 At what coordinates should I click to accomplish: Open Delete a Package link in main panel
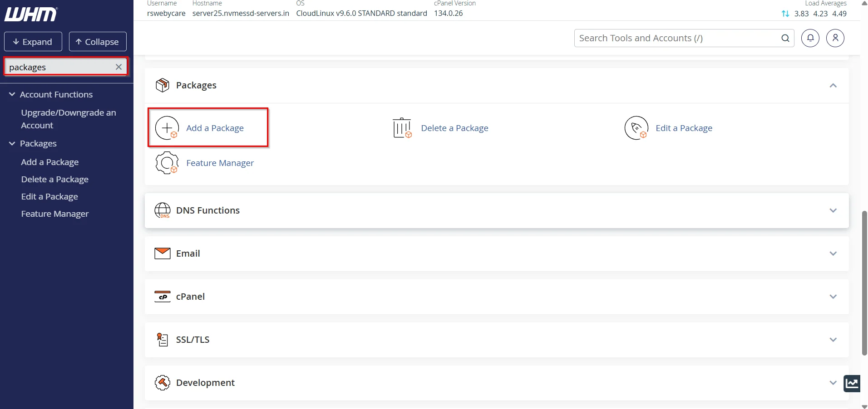coord(454,128)
